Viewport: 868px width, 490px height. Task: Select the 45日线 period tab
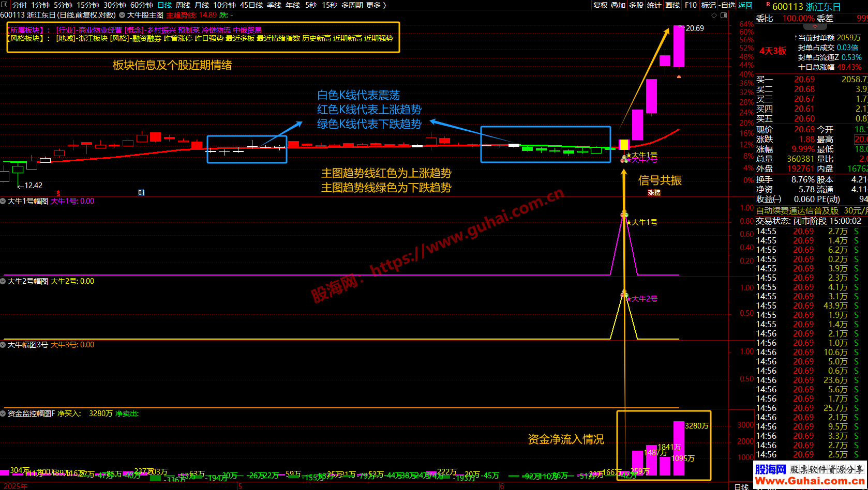(251, 5)
